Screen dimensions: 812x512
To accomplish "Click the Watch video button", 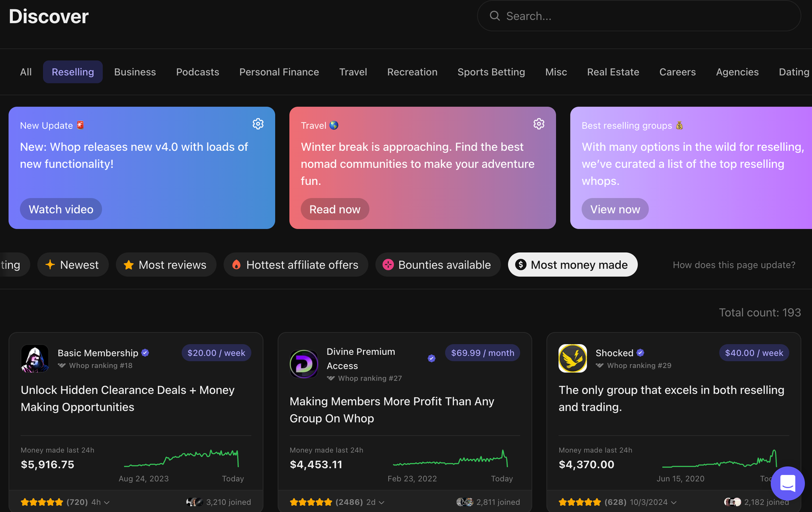I will click(60, 209).
